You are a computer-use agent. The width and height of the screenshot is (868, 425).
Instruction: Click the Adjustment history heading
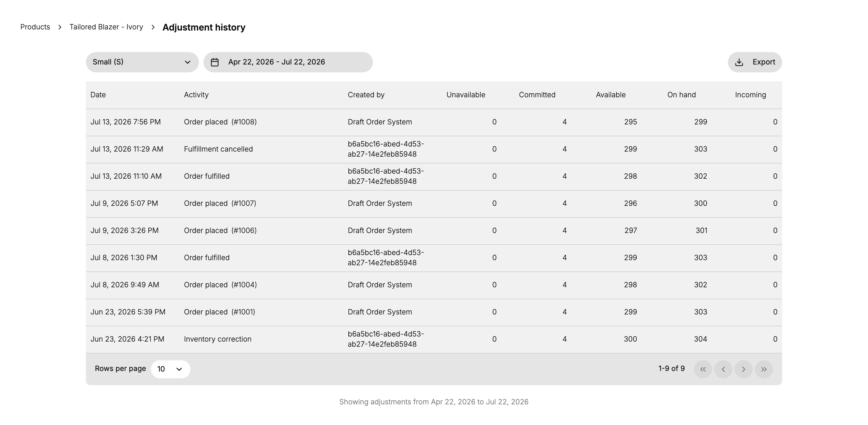[x=204, y=27]
